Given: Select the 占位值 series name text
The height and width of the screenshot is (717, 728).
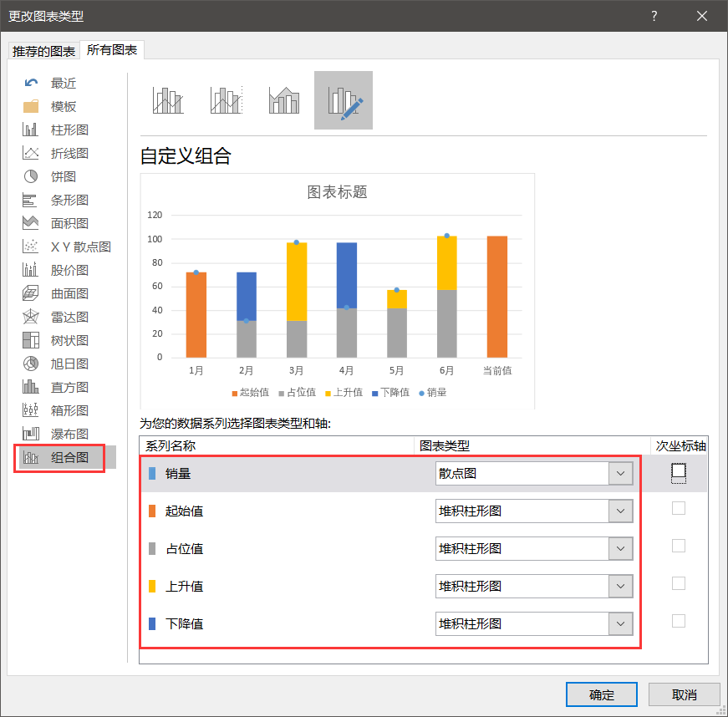Looking at the screenshot, I should 185,548.
